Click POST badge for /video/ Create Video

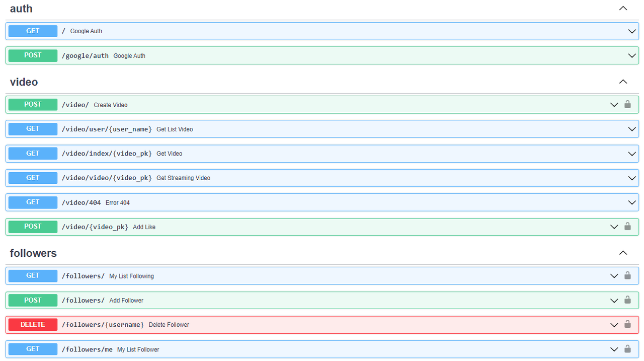pyautogui.click(x=33, y=104)
